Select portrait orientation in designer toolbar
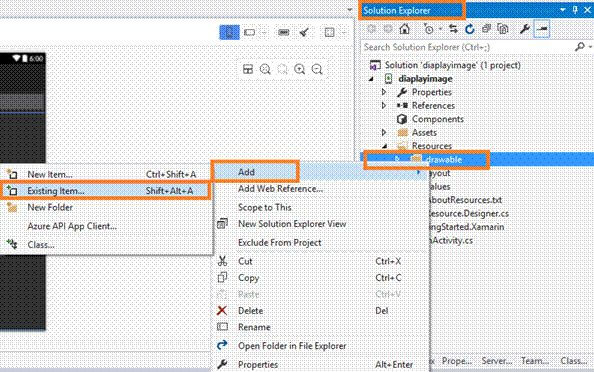 point(230,33)
